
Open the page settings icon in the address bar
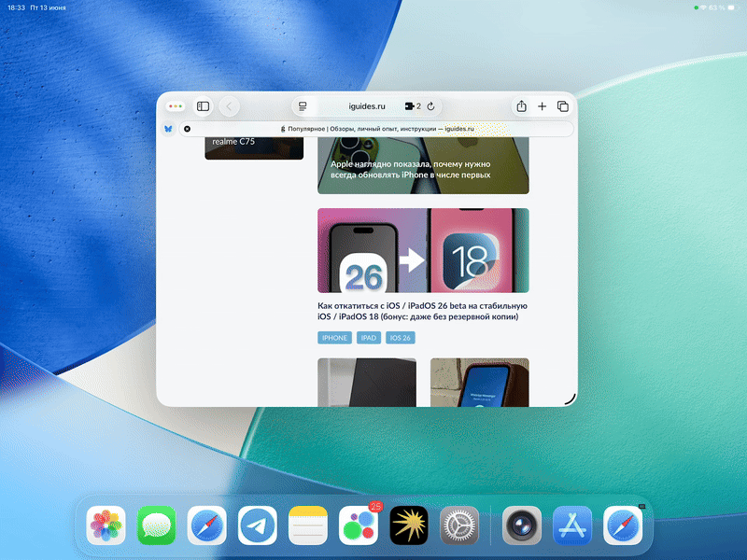click(x=304, y=105)
